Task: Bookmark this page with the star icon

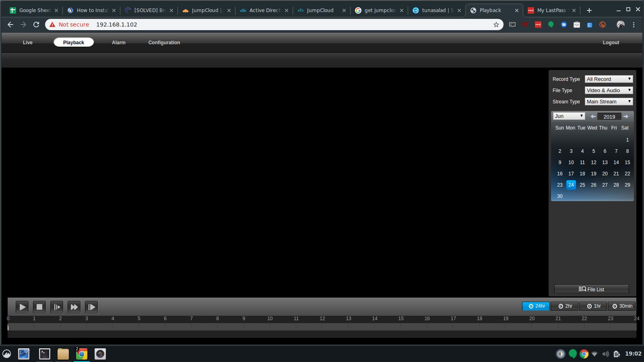Action: [x=496, y=25]
